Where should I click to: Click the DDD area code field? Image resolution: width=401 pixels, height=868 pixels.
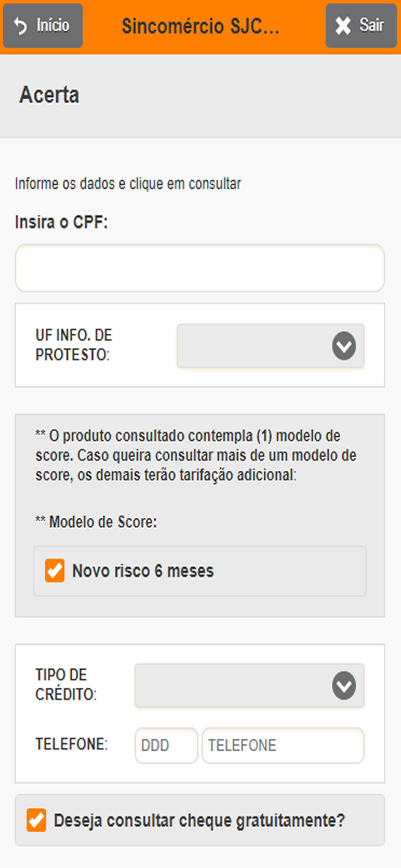tap(166, 745)
